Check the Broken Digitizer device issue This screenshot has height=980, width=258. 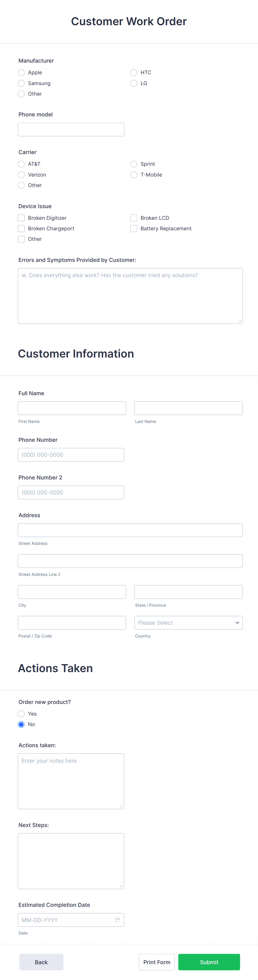pos(21,218)
